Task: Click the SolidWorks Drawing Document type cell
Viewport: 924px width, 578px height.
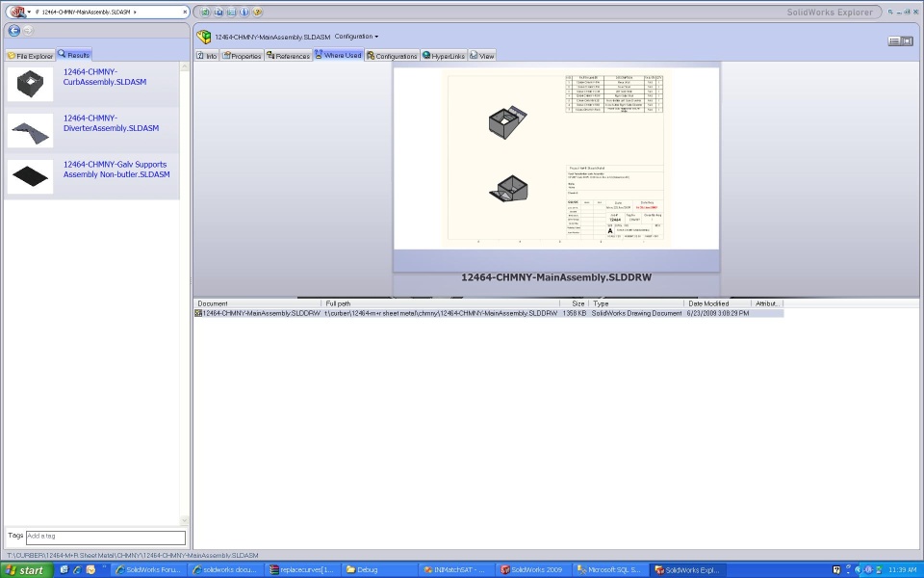Action: pos(636,313)
